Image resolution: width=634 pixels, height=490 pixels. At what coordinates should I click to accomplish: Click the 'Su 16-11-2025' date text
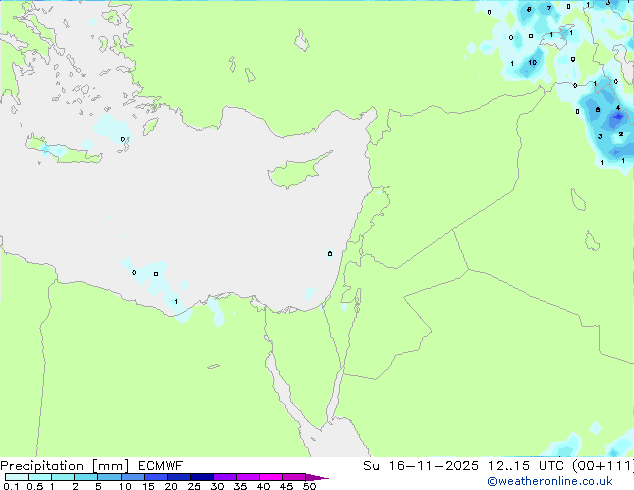[421, 466]
